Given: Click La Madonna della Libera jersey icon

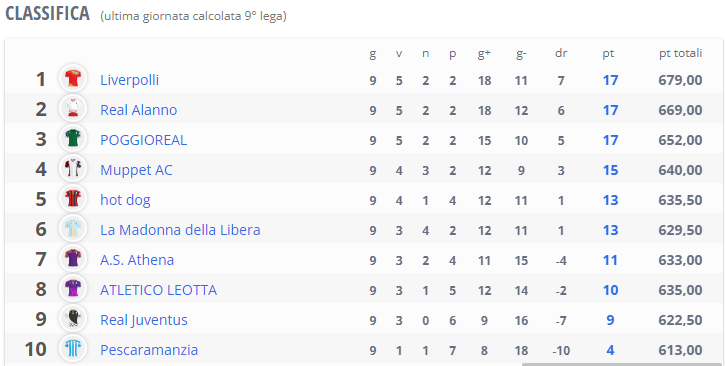Looking at the screenshot, I should [73, 229].
